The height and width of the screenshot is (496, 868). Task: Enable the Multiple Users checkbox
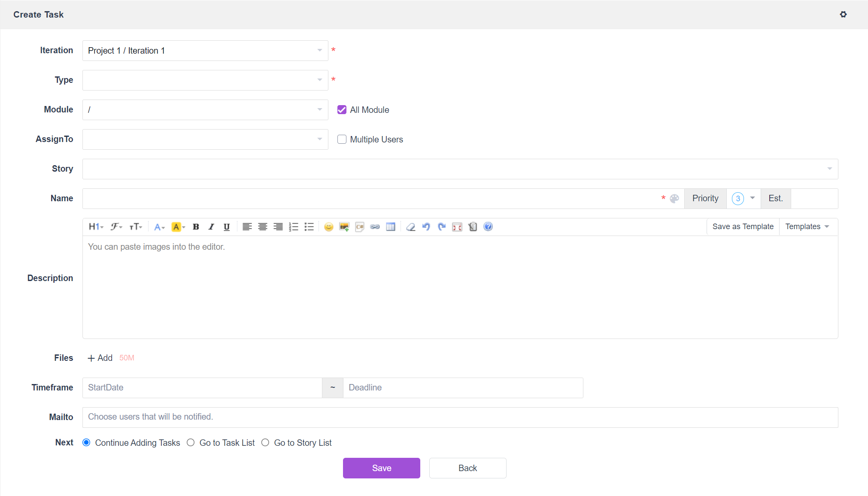342,139
